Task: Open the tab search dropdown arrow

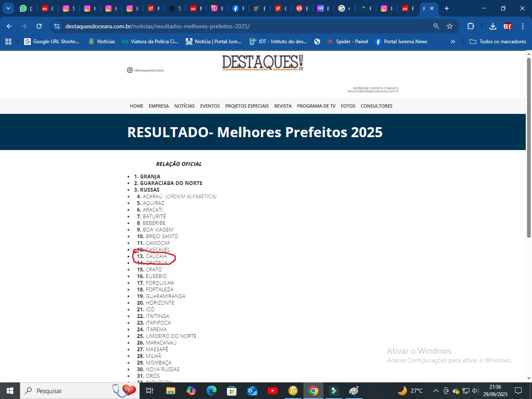Action: pos(8,8)
